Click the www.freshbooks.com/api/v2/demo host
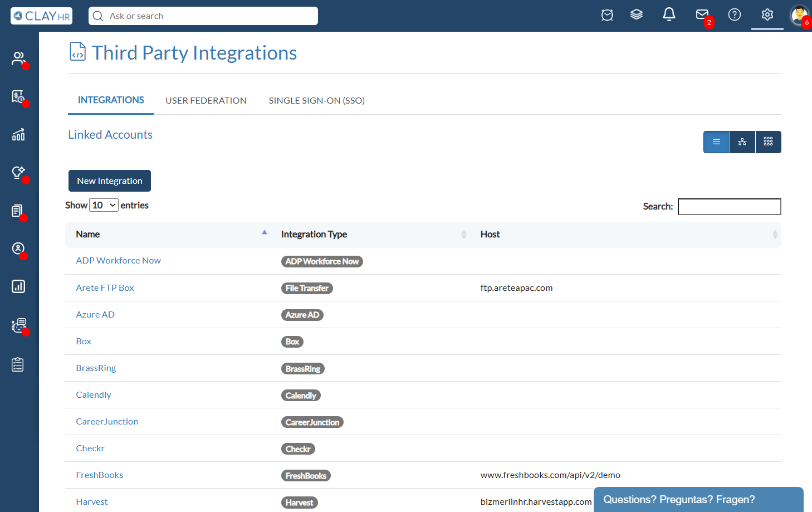The width and height of the screenshot is (812, 512). point(550,475)
